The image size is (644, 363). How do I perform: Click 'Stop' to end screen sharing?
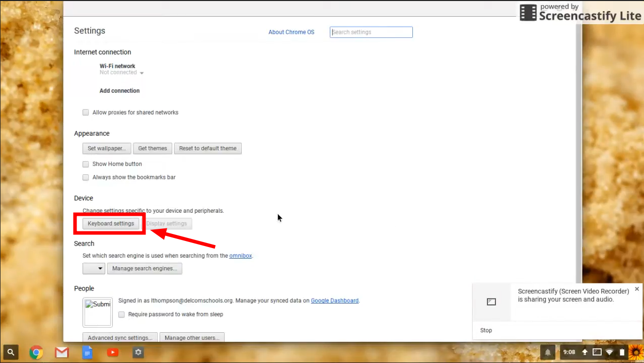485,330
